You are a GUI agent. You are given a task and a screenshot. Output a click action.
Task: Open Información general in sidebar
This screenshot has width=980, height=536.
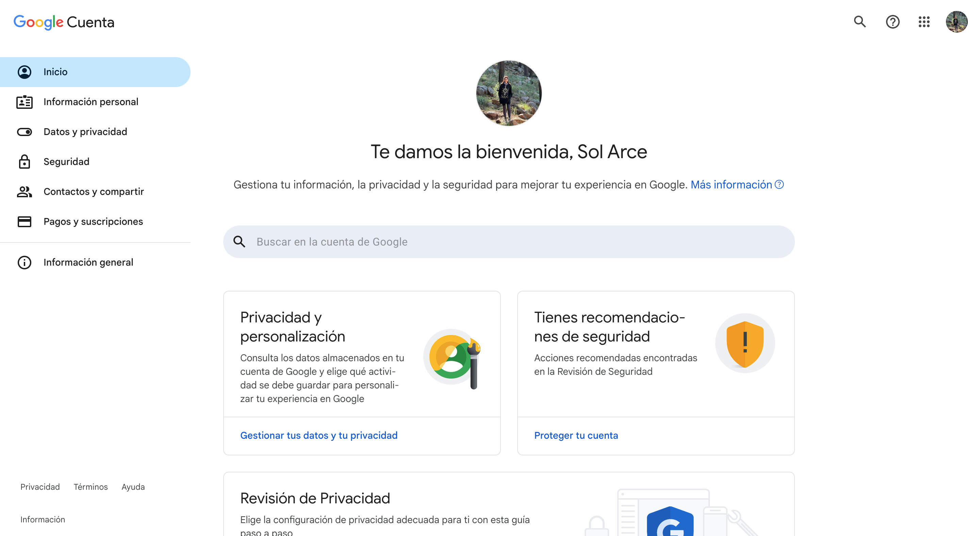95,262
